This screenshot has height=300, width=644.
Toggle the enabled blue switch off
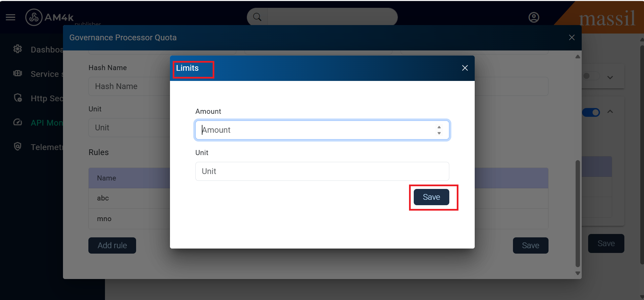coord(591,112)
